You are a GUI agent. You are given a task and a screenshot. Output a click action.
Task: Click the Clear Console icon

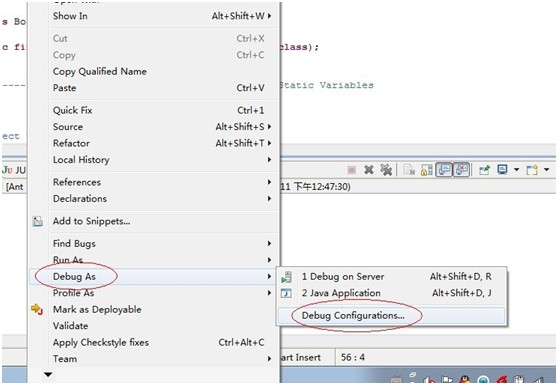point(409,170)
